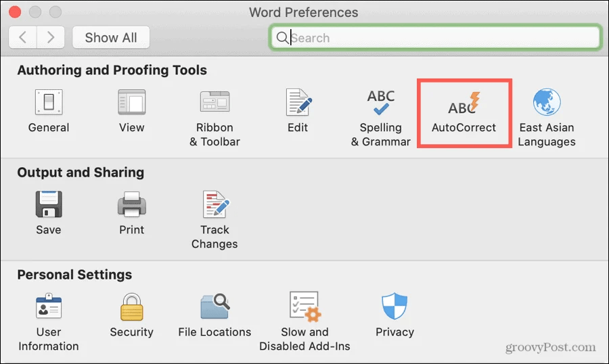Go back with the left arrow button
Viewport: 609px width, 364px height.
coord(23,38)
